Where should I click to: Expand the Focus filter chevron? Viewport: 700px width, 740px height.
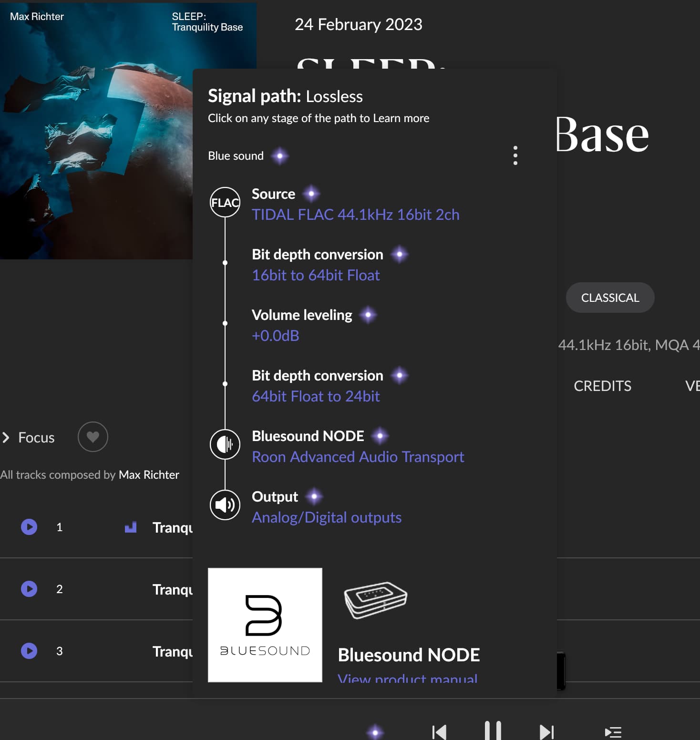(x=6, y=437)
